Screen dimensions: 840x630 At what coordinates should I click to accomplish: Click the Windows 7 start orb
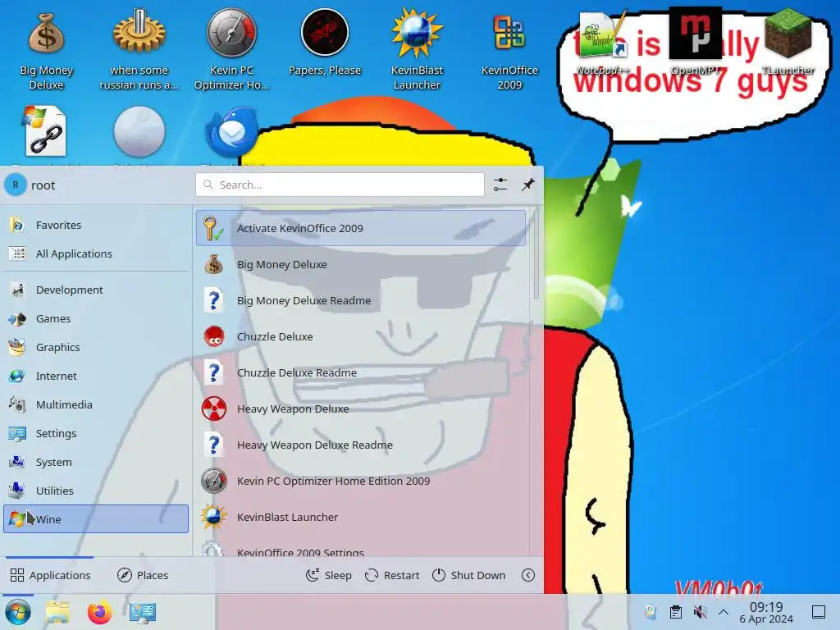[x=18, y=612]
